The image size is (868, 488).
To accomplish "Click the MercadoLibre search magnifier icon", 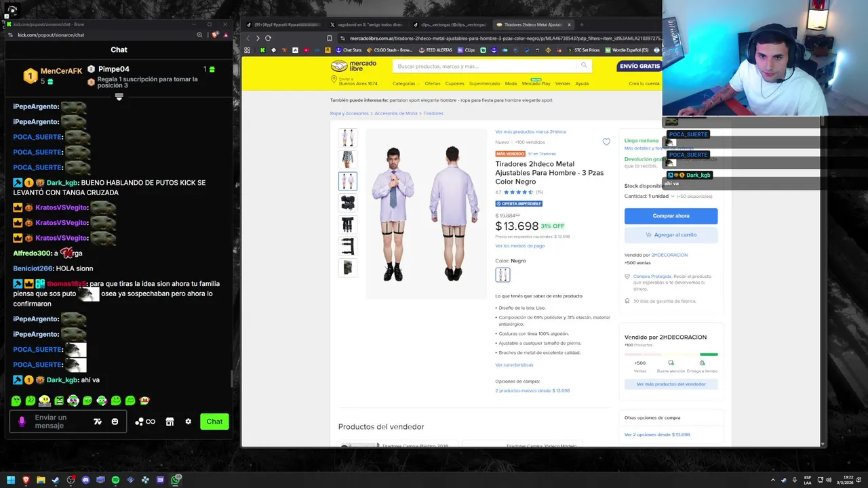I will click(x=584, y=66).
